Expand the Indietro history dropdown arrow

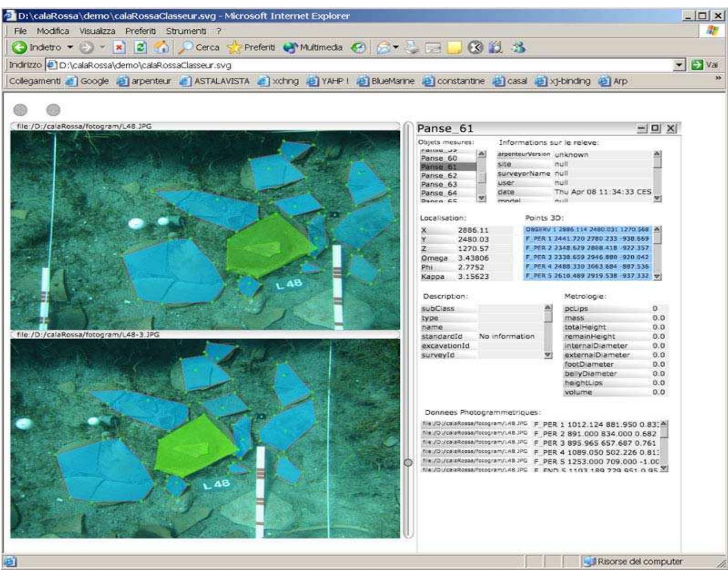tap(70, 47)
